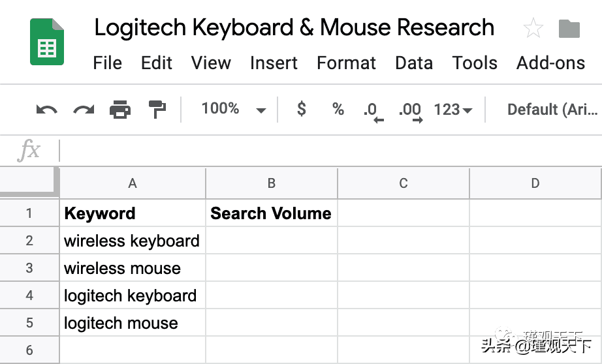The height and width of the screenshot is (364, 602).
Task: Expand the 123 number formats dropdown
Action: tap(453, 110)
